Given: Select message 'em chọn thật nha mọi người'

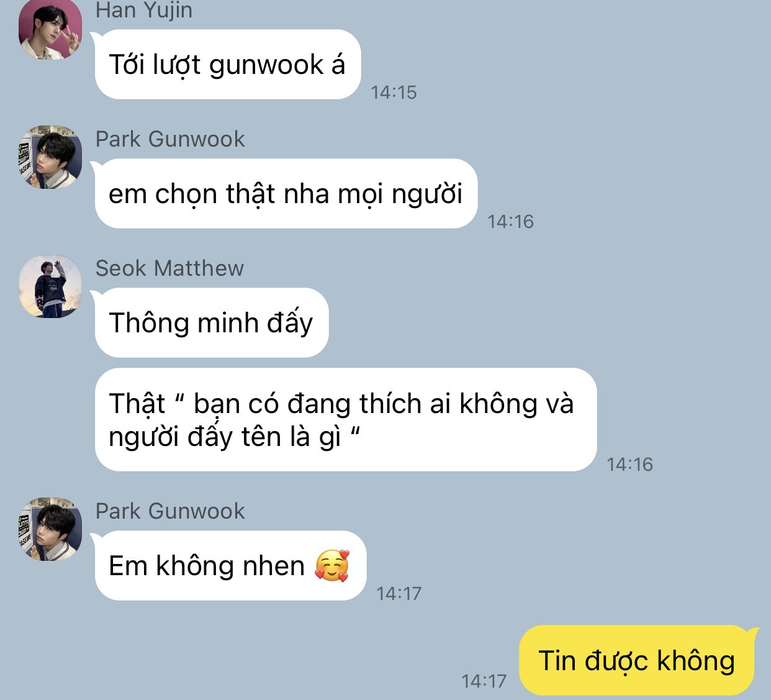Looking at the screenshot, I should tap(286, 194).
